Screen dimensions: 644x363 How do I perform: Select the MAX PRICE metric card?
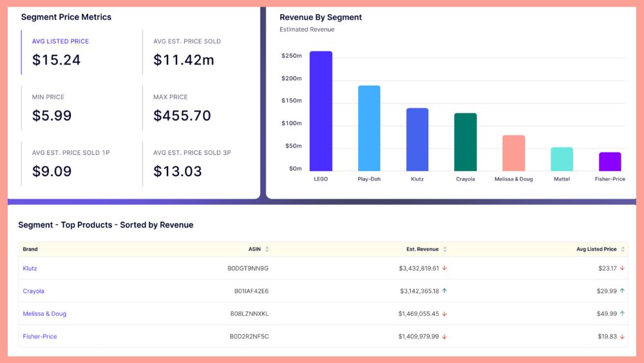click(x=197, y=108)
